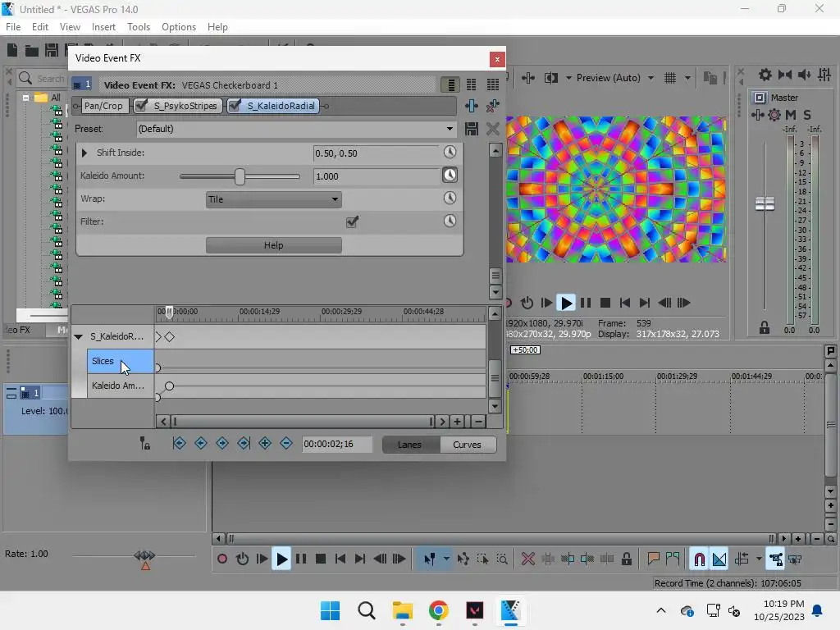Select the Kaleido Am... keyframe lane

click(x=121, y=386)
